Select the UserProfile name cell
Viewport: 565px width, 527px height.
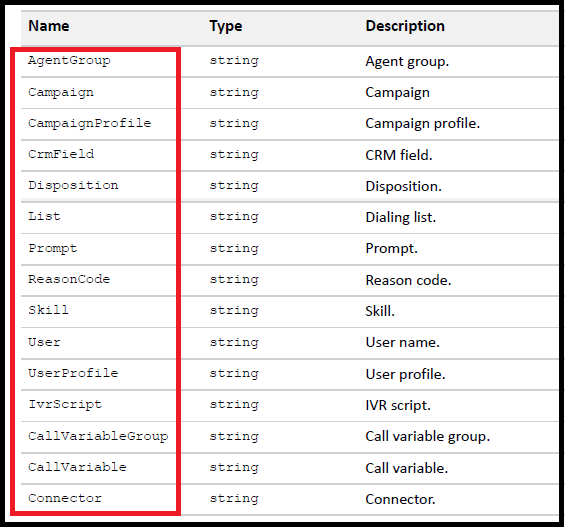click(73, 373)
